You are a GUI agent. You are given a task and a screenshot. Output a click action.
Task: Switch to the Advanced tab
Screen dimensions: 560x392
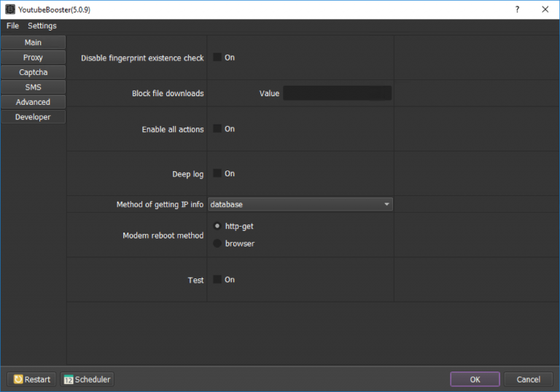tap(34, 102)
